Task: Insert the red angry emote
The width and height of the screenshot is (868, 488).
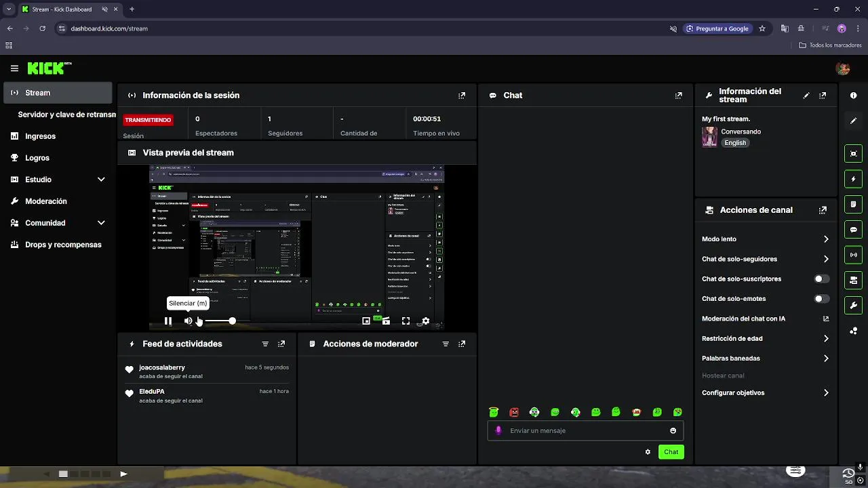Action: click(x=514, y=412)
